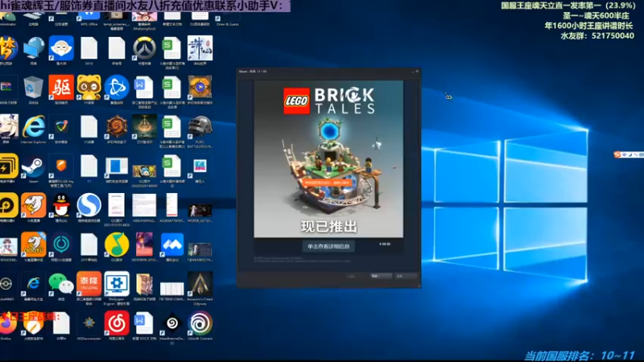Screen dimensions: 644x362
Task: Click the ¥ 98.00 price in Steam news
Action: click(x=385, y=245)
